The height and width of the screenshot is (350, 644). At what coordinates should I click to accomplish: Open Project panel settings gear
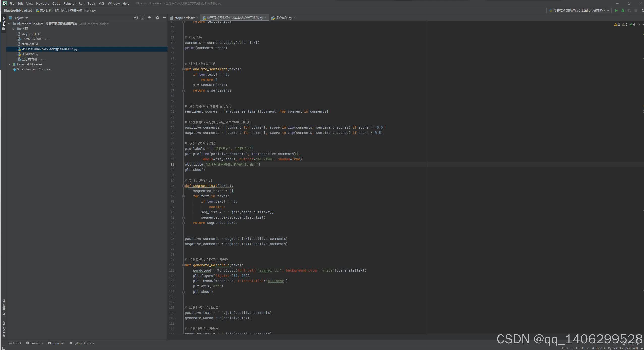(x=157, y=18)
